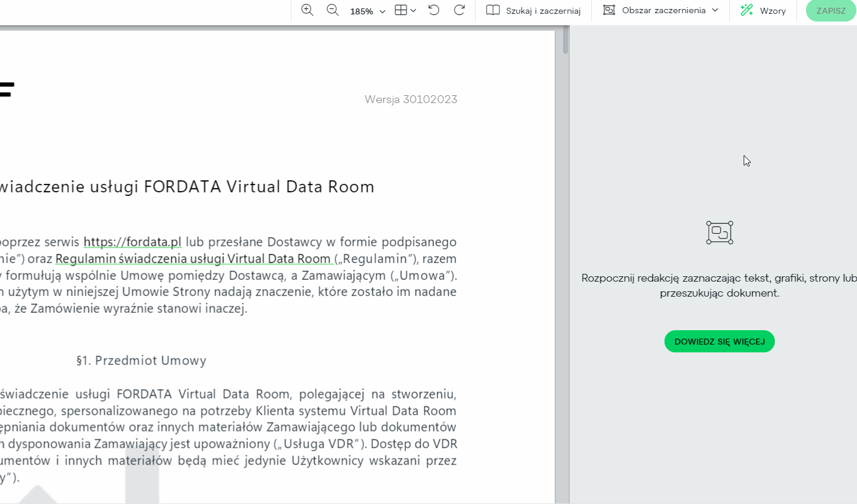Expand the page layout dropdown arrow
The height and width of the screenshot is (504, 857).
click(413, 11)
